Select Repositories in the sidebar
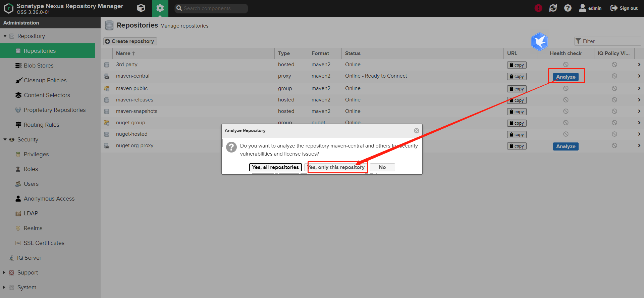 (47, 51)
